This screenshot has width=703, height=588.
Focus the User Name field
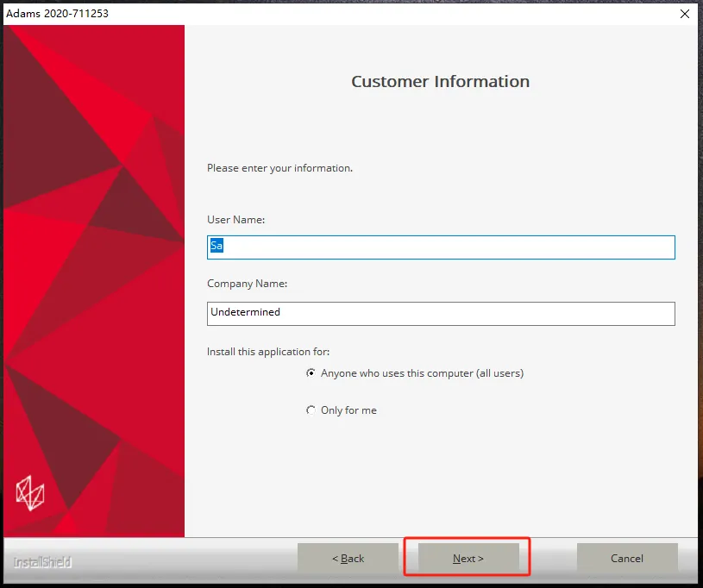pyautogui.click(x=441, y=247)
